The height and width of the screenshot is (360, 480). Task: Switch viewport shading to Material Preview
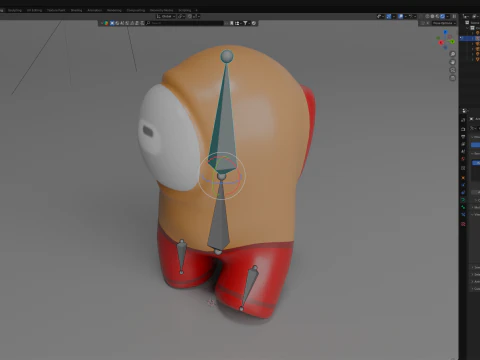pos(438,16)
